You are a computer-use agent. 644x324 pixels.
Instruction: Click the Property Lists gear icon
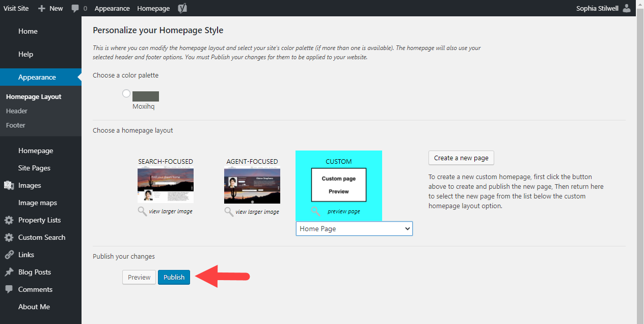[9, 220]
